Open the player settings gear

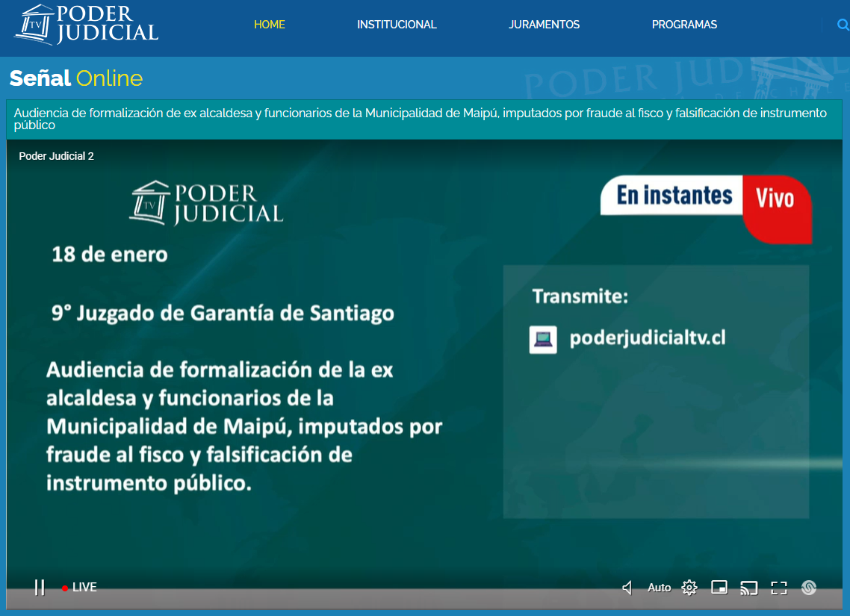click(x=689, y=588)
